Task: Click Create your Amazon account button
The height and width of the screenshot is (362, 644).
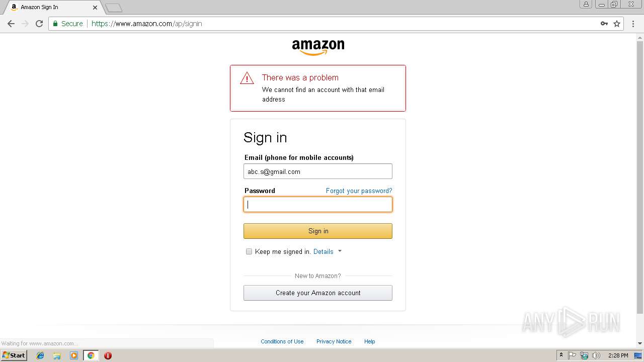Action: coord(318,293)
